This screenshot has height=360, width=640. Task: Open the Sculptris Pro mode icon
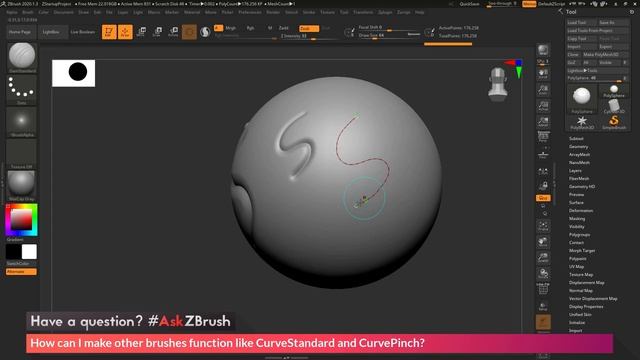(205, 32)
